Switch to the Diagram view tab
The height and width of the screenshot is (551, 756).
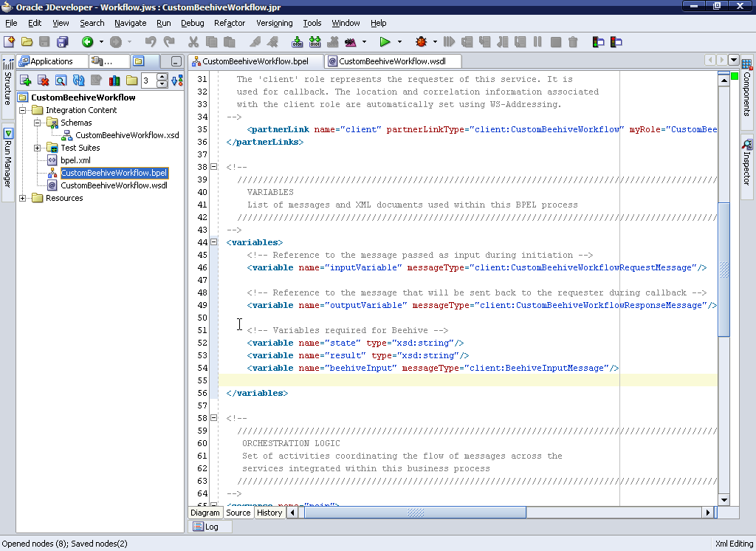coord(205,513)
